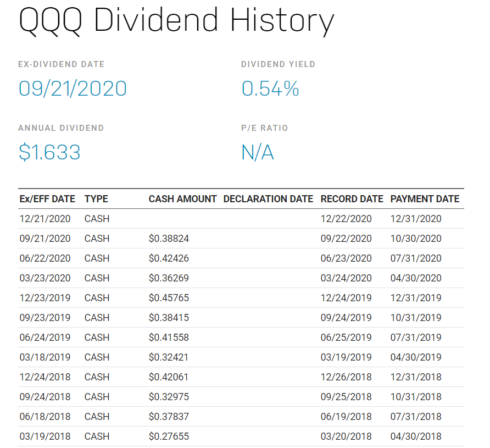Click cash amount $0.37837

click(169, 417)
